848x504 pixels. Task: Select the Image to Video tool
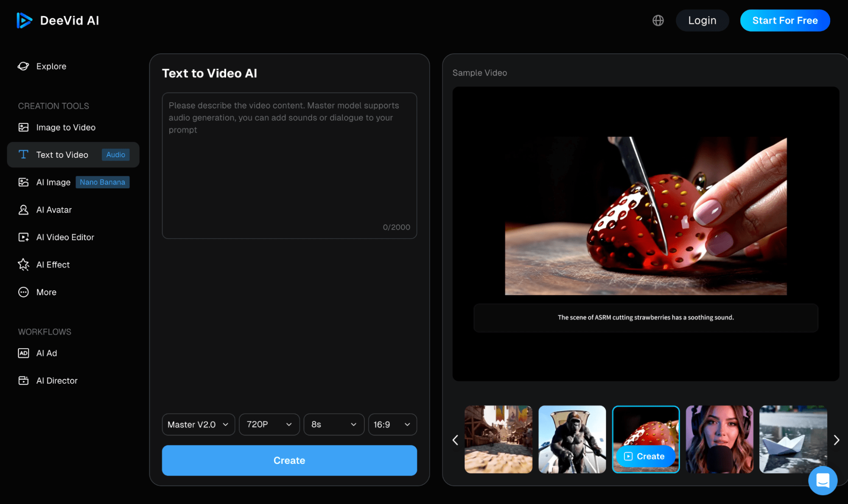click(66, 127)
